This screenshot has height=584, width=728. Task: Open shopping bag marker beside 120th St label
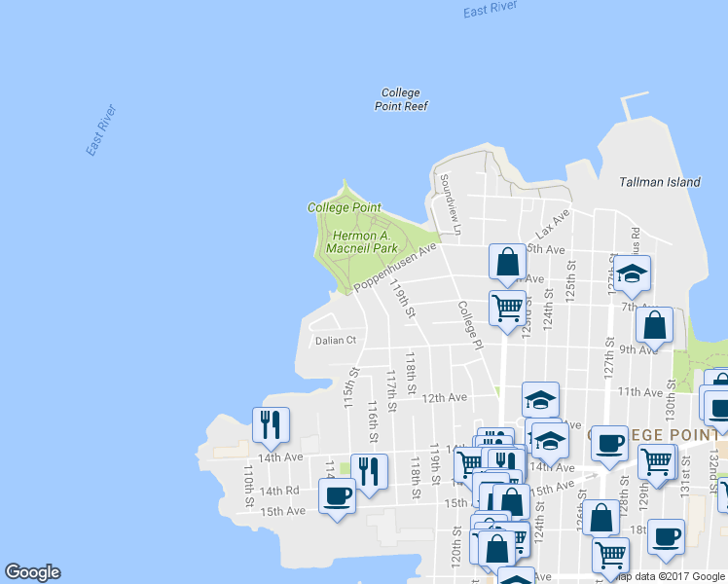click(496, 551)
